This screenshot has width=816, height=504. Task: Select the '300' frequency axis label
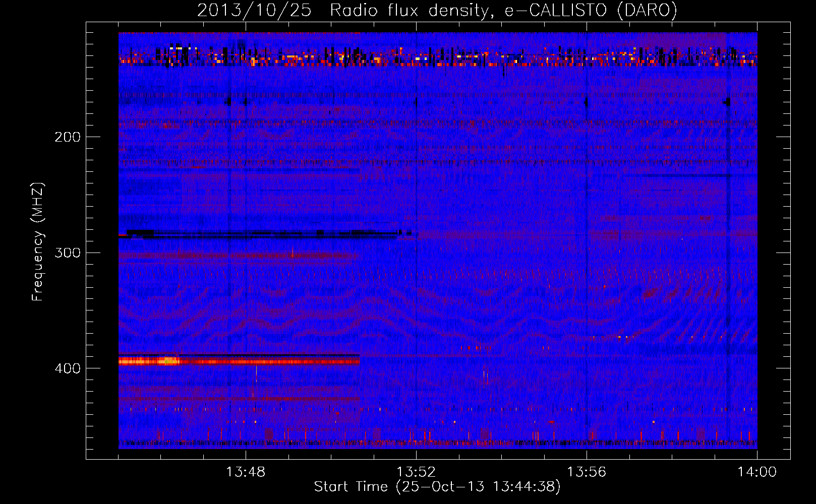pos(67,253)
